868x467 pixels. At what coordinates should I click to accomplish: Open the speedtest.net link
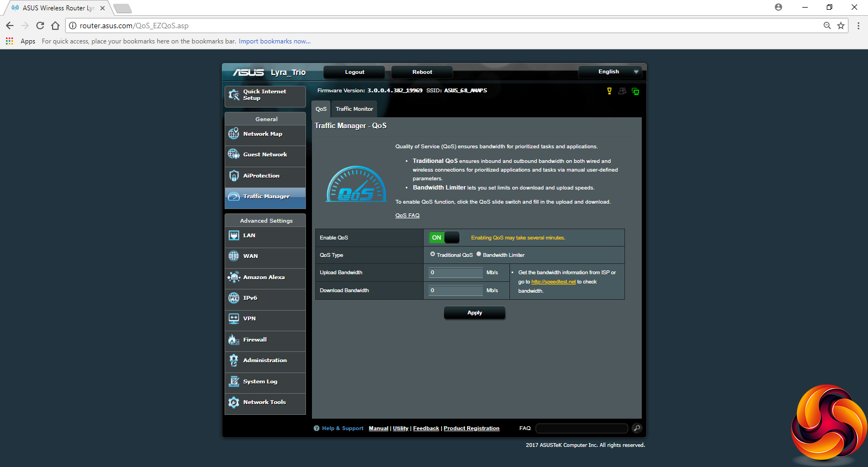pos(553,282)
